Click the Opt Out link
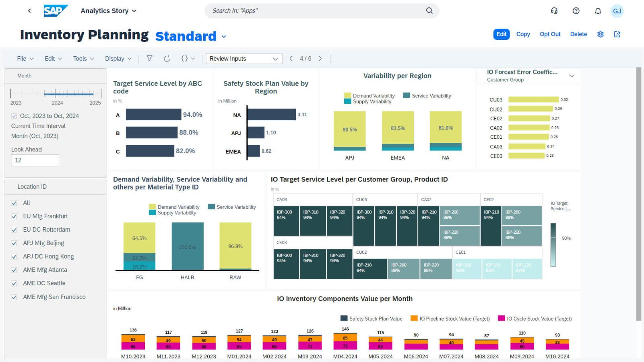 pyautogui.click(x=550, y=34)
